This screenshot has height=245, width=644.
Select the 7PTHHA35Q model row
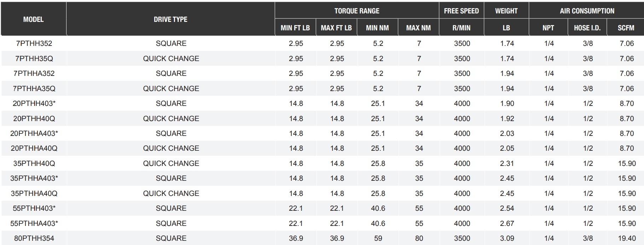coord(34,89)
